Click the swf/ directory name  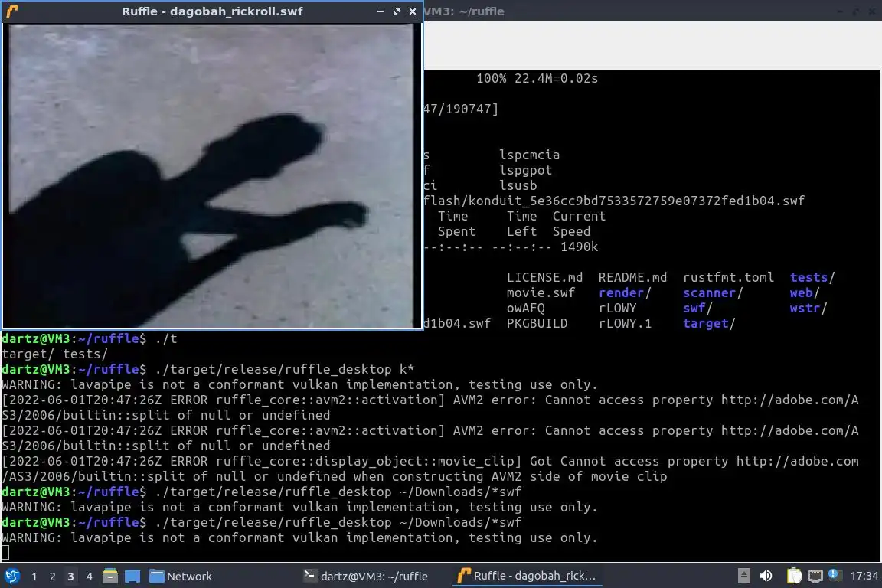[x=697, y=308]
